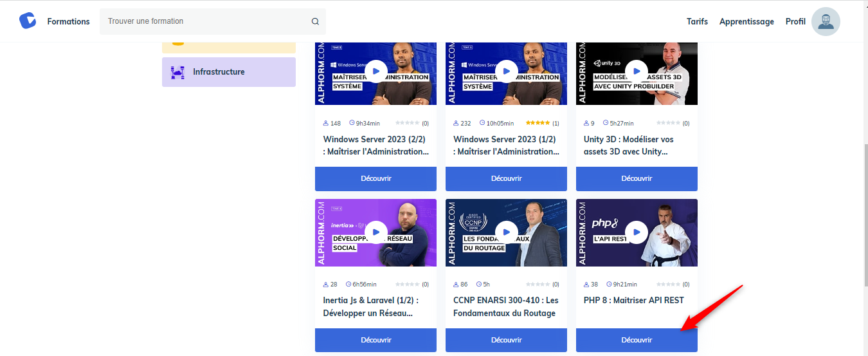Click Découvrir under PHP 8 API REST
Image resolution: width=868 pixels, height=356 pixels.
pyautogui.click(x=637, y=340)
